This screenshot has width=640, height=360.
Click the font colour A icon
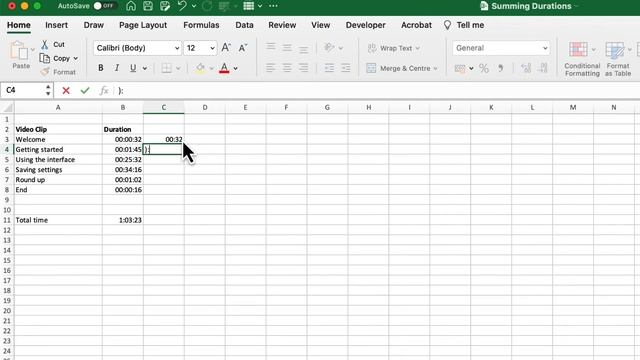coord(224,68)
